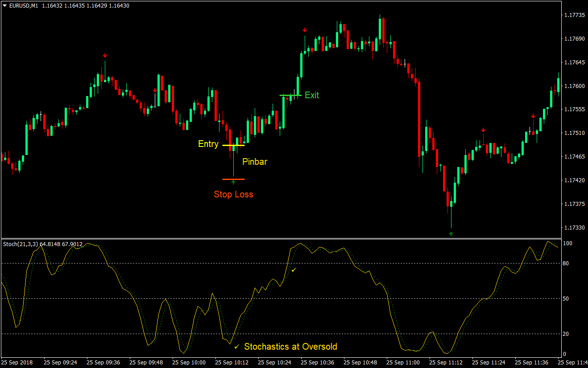Click the 25 Sep 10:24 time label
This screenshot has height=368, width=588.
click(275, 363)
